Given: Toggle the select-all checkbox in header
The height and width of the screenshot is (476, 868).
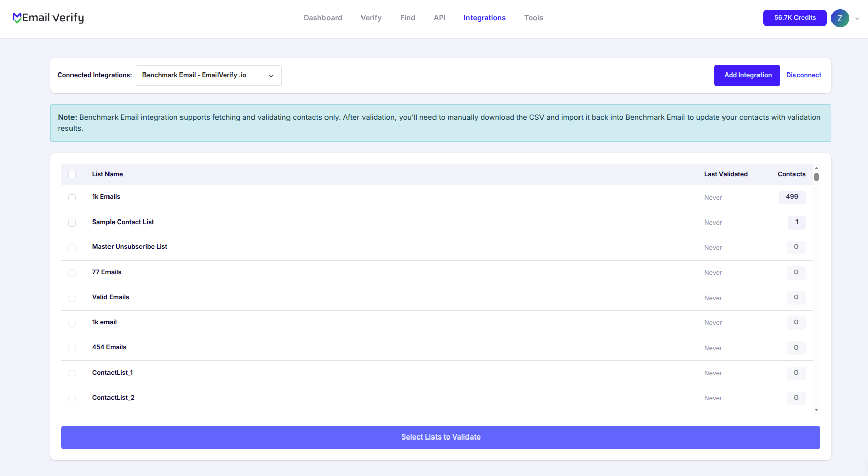Looking at the screenshot, I should pyautogui.click(x=72, y=174).
